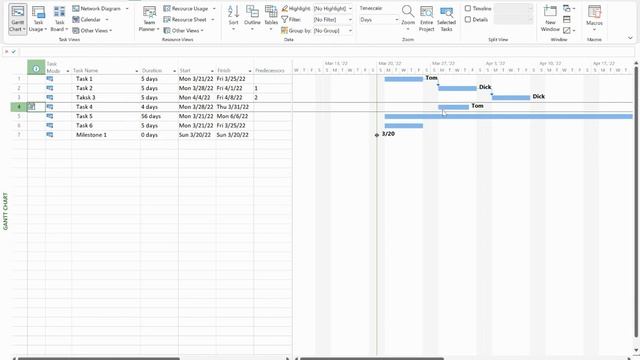Collapse the ribbon using the chevron
640x360 pixels.
[x=630, y=38]
